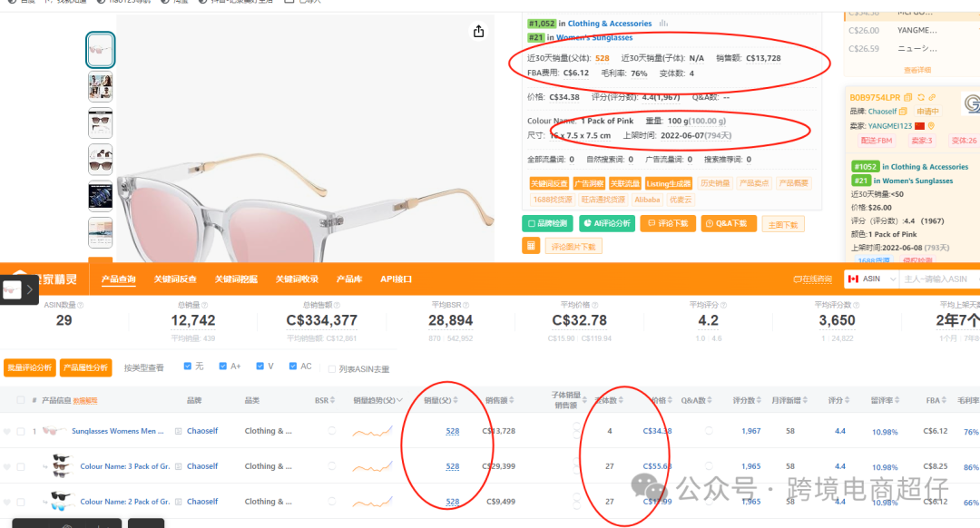Image resolution: width=980 pixels, height=528 pixels.
Task: Sort table by 变体数 column
Action: [621, 400]
